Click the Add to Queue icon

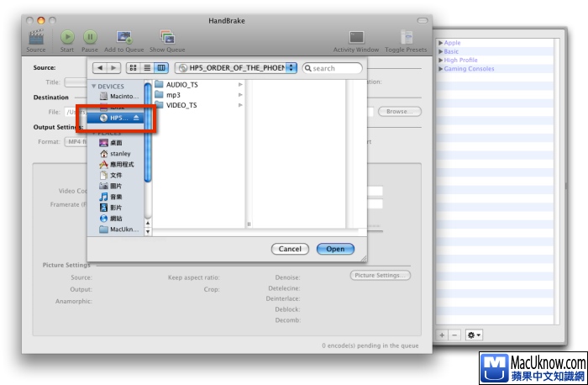(x=125, y=37)
